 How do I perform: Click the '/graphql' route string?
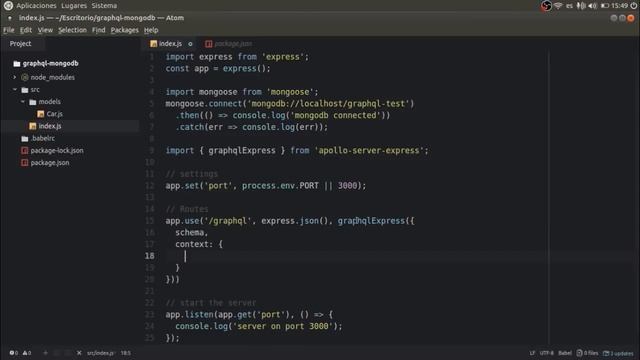click(x=228, y=221)
